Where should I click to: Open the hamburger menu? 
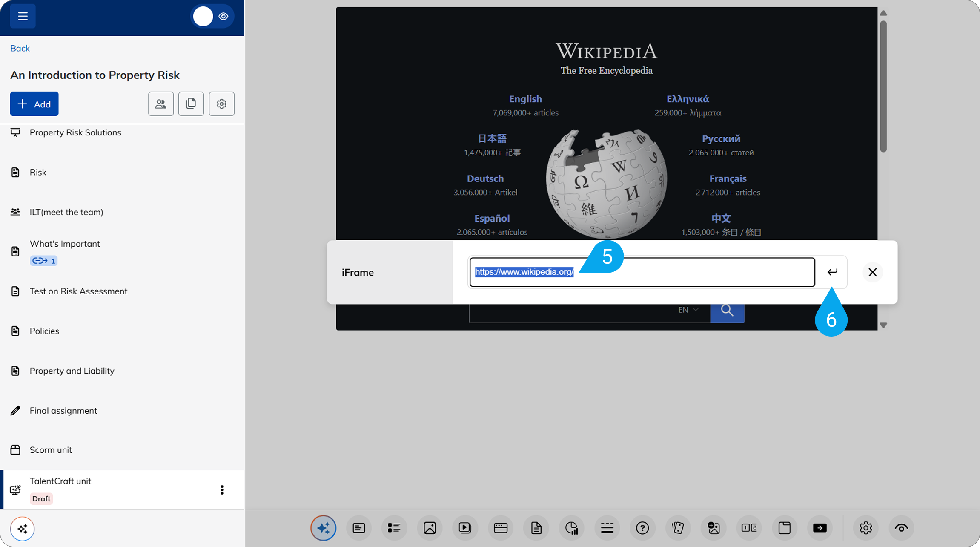[x=23, y=16]
